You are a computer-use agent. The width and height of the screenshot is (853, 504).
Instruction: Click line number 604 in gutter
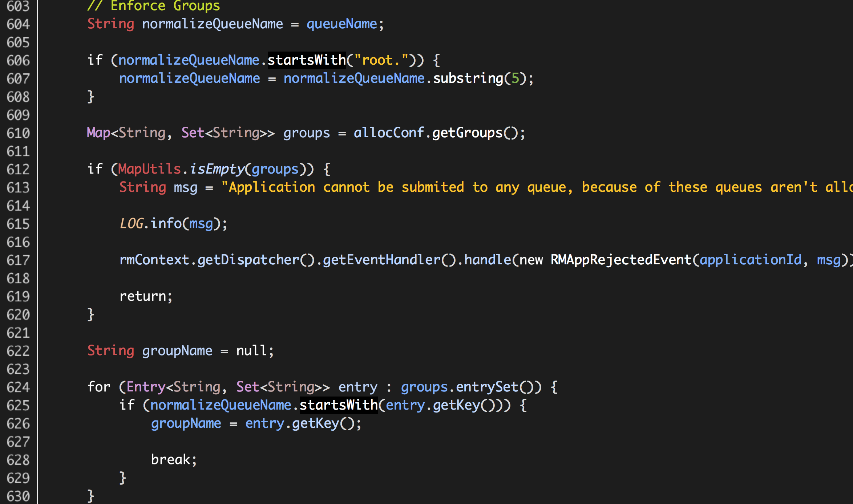click(18, 24)
